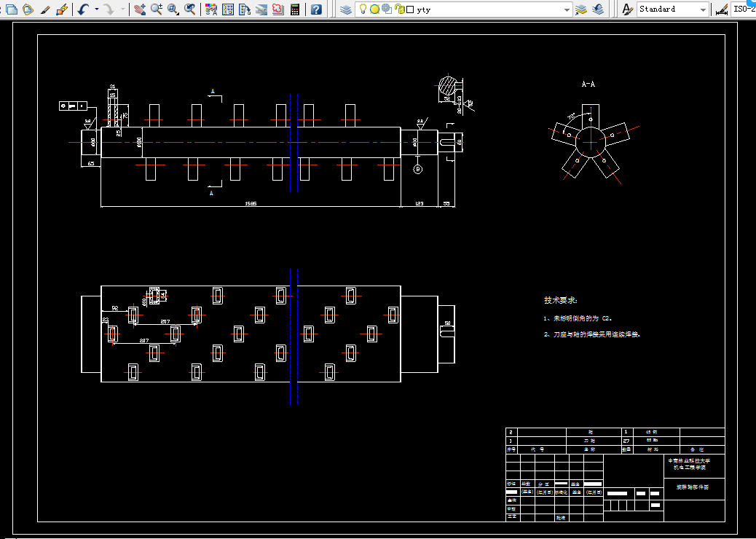This screenshot has width=756, height=539.
Task: Open the Sheet Set Manager icon
Action: point(261,9)
